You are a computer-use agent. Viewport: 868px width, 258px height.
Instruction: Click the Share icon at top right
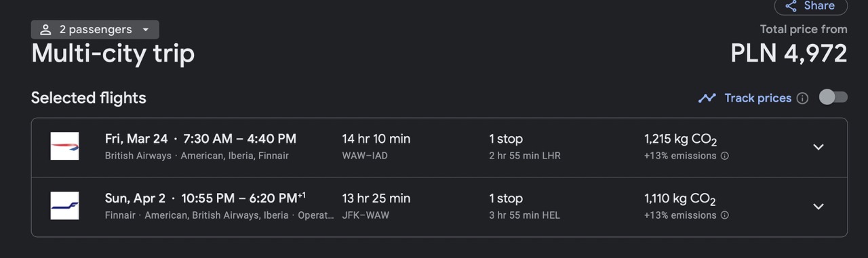791,6
